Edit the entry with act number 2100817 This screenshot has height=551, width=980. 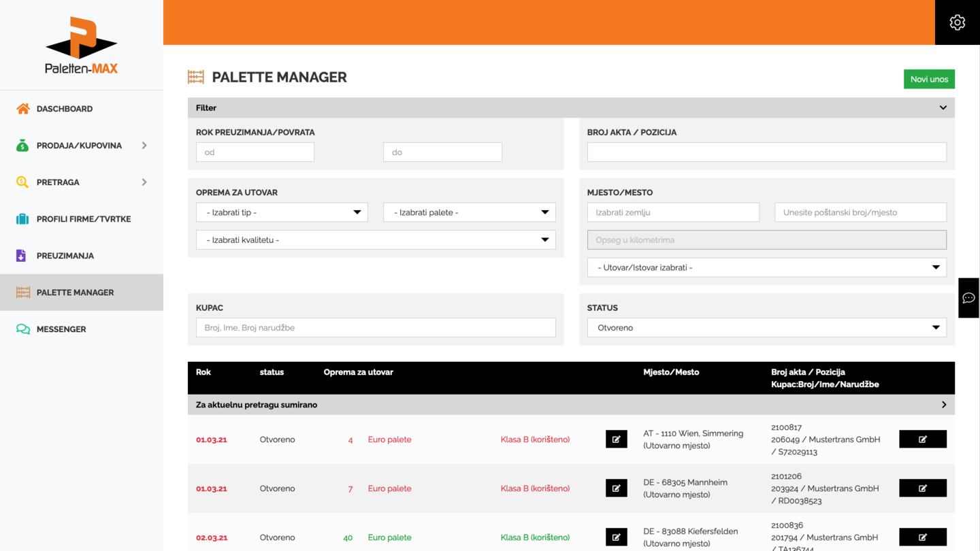coord(922,439)
